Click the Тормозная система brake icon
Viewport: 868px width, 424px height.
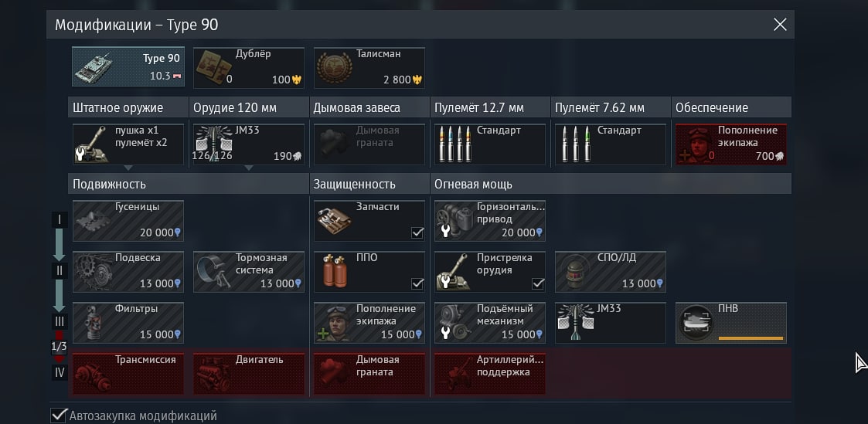(x=213, y=272)
